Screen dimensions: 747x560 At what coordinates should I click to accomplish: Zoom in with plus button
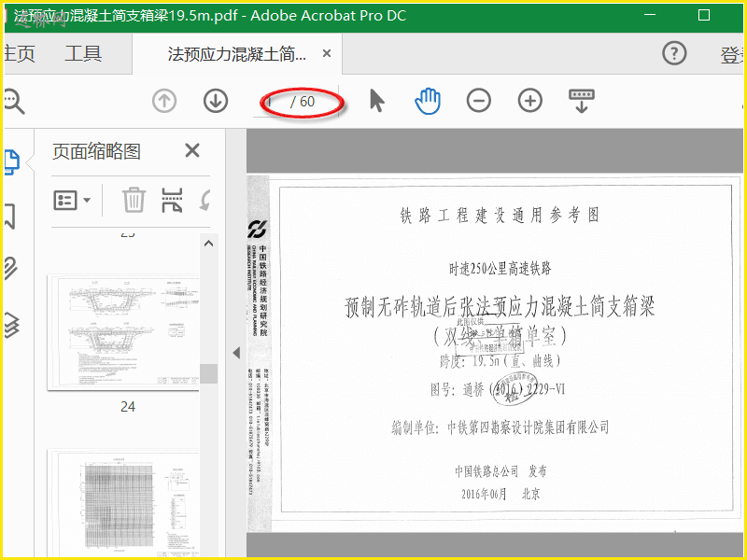530,101
